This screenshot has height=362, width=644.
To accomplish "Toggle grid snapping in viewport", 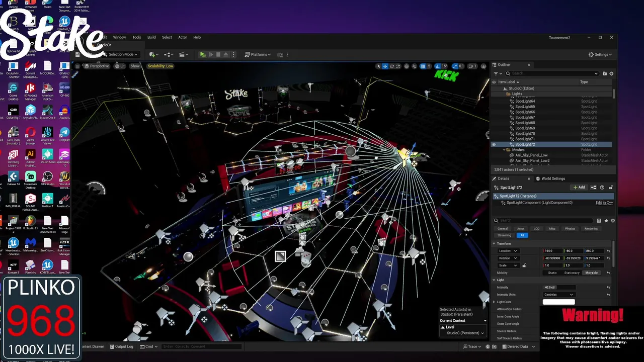I will [x=423, y=66].
